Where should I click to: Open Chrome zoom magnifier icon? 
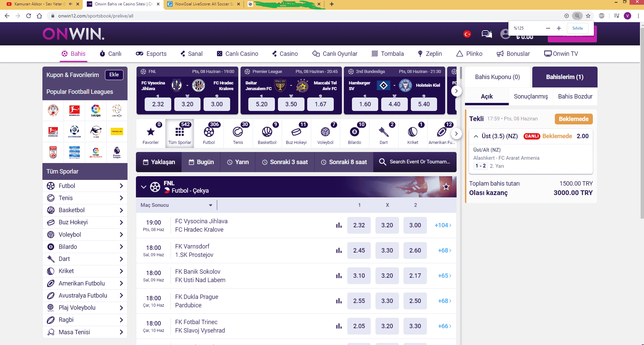(577, 16)
